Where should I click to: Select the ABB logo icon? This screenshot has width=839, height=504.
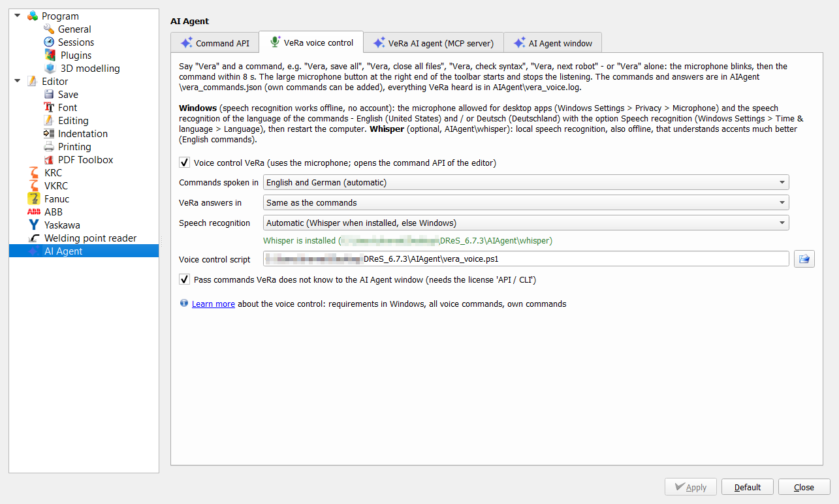point(34,212)
